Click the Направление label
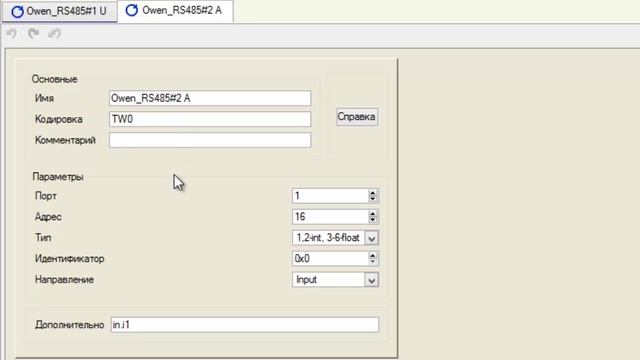 tap(64, 280)
